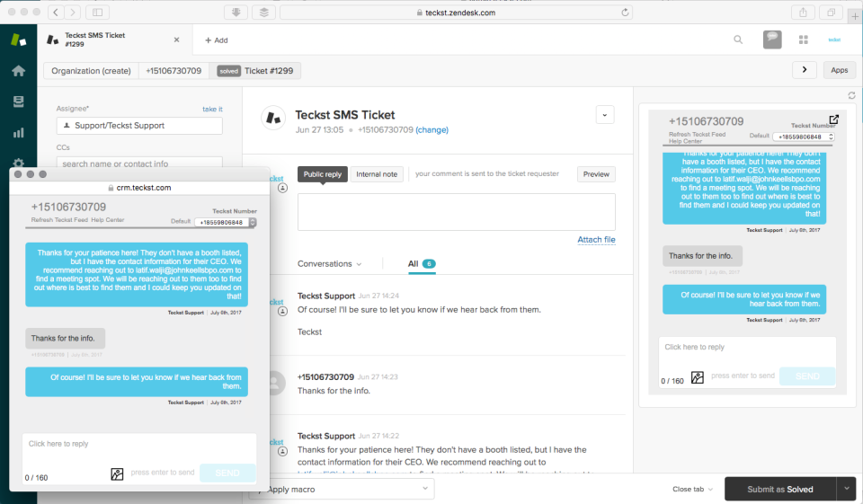
Task: Switch to Public reply tab
Action: click(x=323, y=174)
